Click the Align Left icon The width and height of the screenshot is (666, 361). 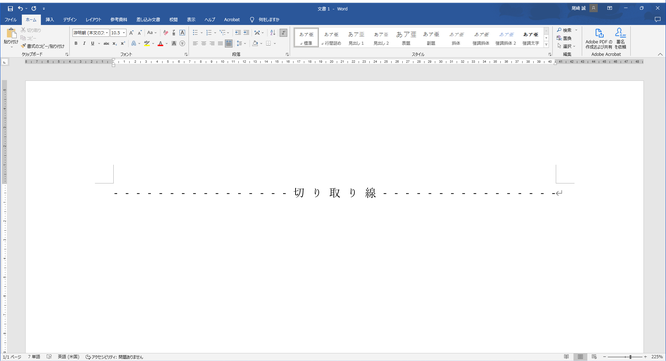point(195,43)
